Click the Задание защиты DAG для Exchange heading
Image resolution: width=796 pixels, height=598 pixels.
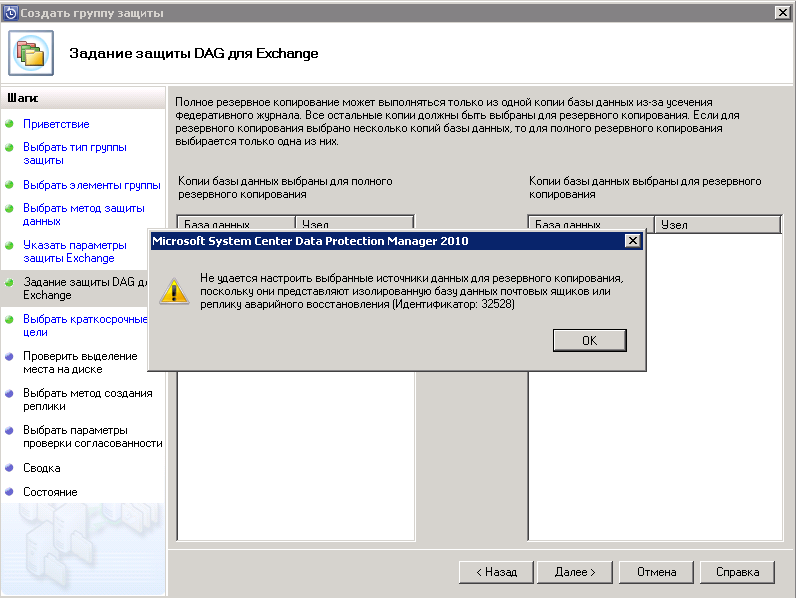coord(193,53)
